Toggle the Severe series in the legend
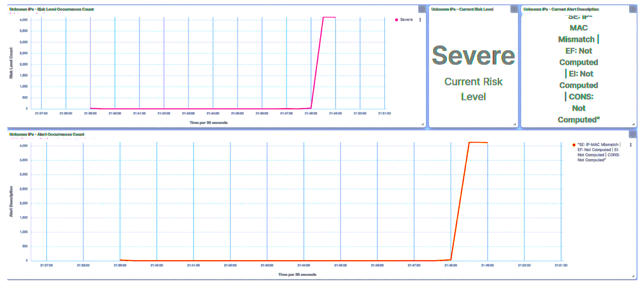Screen dimensions: 644x286 [406, 20]
